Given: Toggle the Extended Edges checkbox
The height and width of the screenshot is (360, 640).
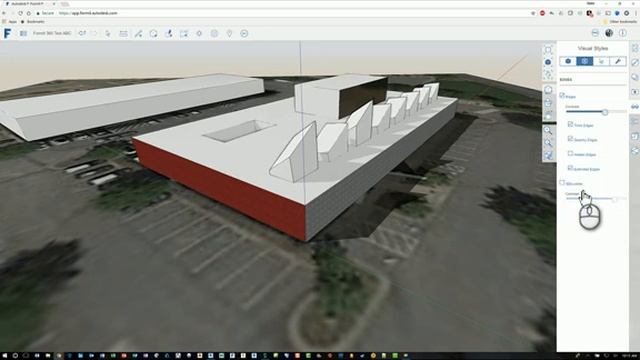Looking at the screenshot, I should (x=570, y=168).
